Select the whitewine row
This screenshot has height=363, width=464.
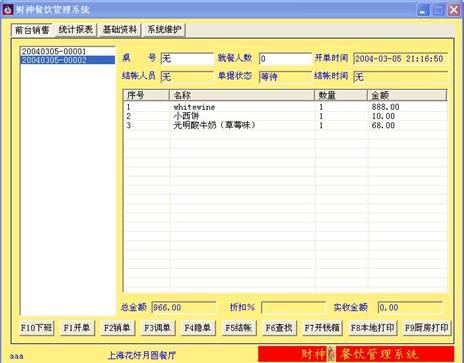coord(285,107)
